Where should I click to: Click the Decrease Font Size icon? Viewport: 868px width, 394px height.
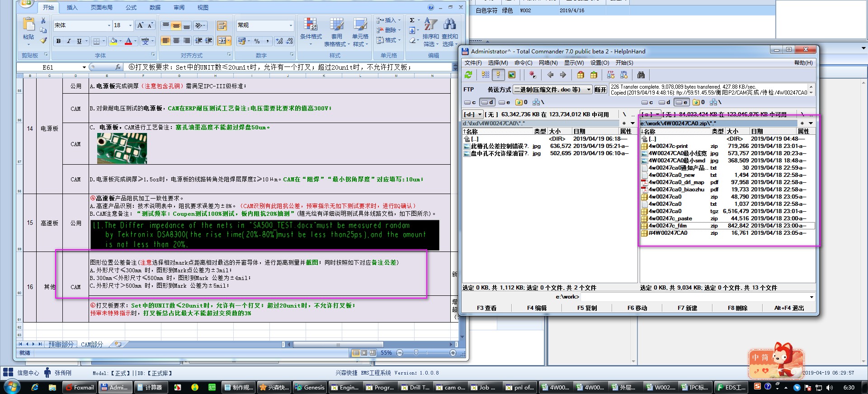pyautogui.click(x=150, y=25)
